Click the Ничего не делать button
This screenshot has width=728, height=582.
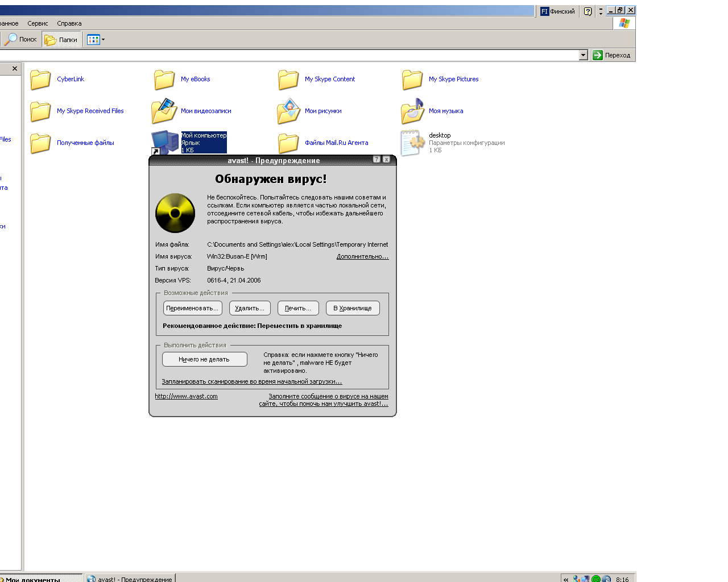[204, 359]
